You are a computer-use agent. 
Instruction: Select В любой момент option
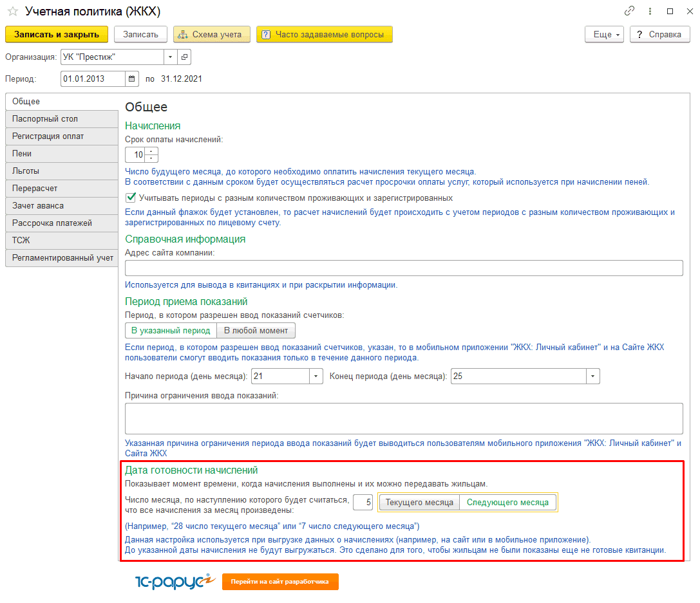pyautogui.click(x=256, y=330)
